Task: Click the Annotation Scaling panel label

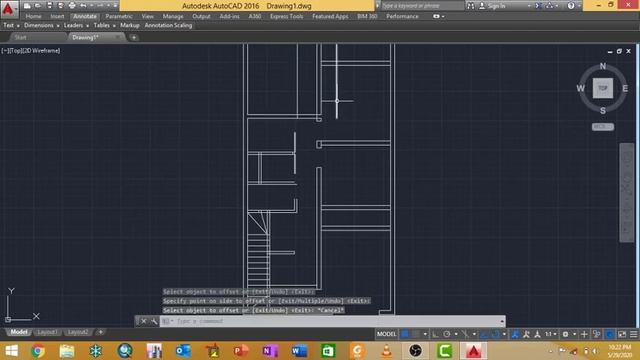Action: click(x=168, y=25)
